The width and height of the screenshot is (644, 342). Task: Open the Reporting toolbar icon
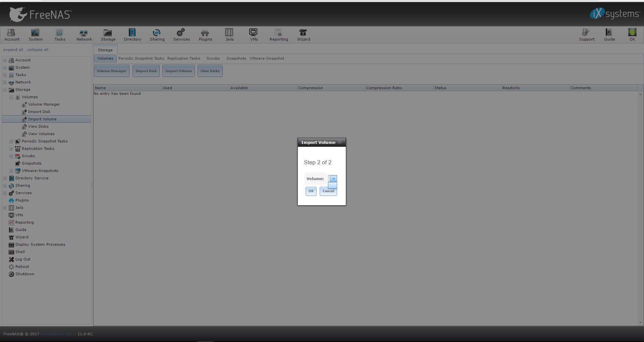279,35
